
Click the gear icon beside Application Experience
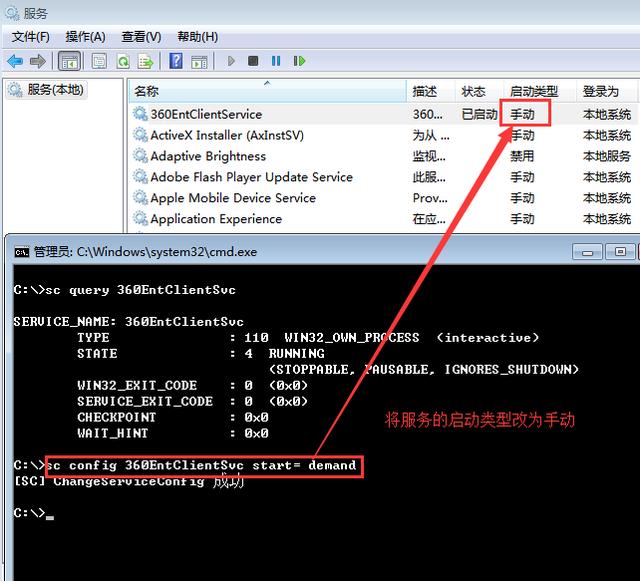pyautogui.click(x=140, y=218)
